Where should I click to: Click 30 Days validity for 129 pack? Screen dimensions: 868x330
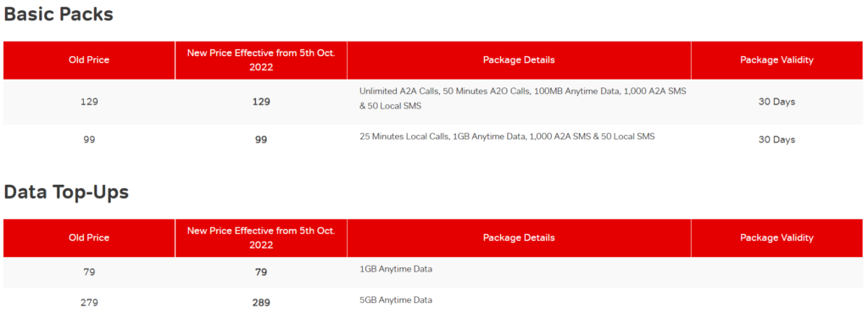(776, 102)
